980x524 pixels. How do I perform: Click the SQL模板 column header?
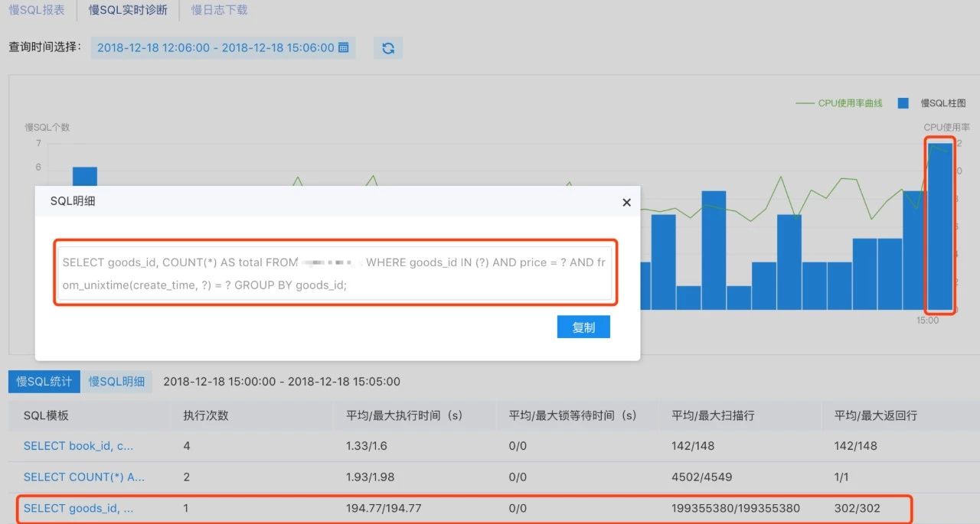click(x=46, y=415)
